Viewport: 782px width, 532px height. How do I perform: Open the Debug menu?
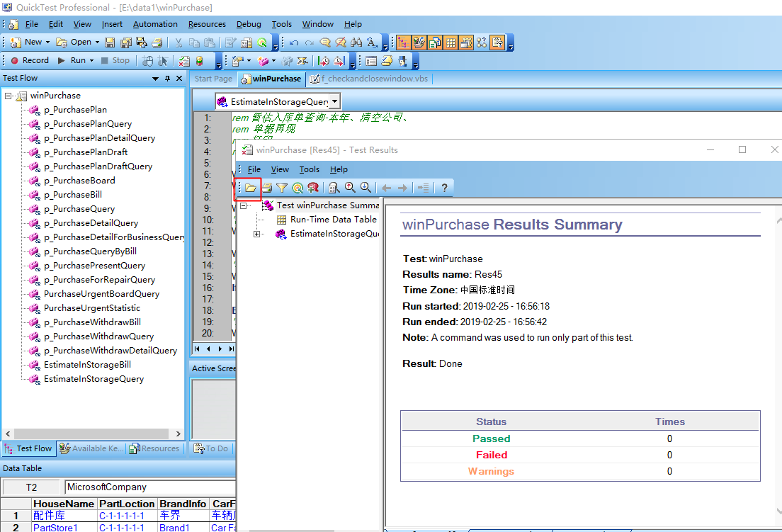pyautogui.click(x=249, y=24)
